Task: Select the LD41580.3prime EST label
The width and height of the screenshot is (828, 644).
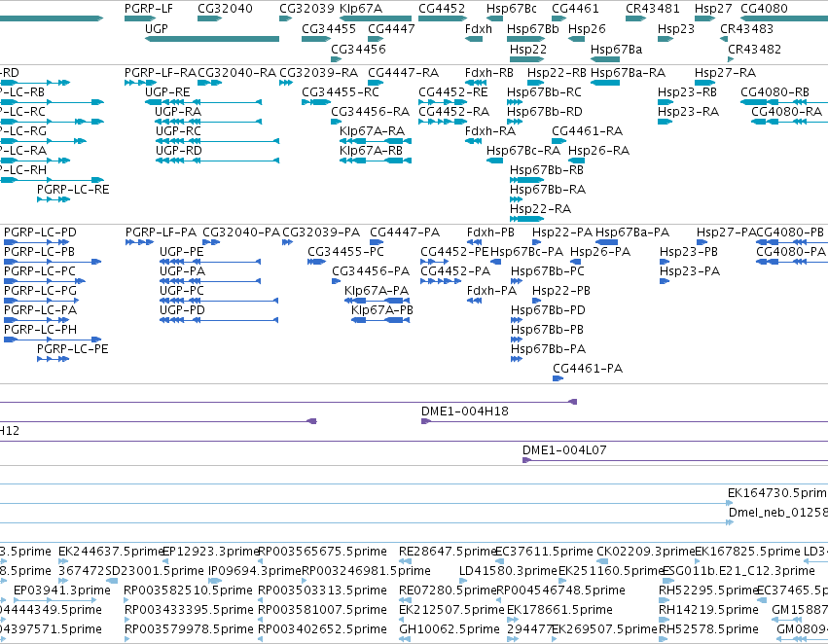Action: (x=508, y=571)
